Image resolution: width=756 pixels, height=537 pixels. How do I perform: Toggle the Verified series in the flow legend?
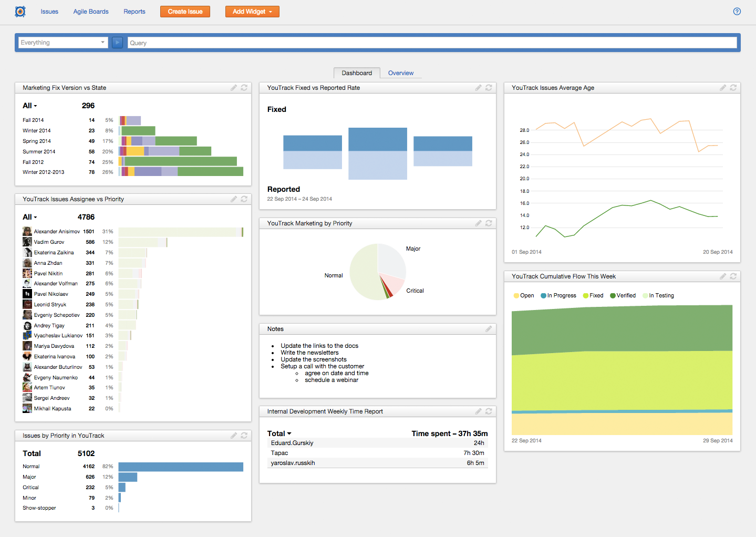623,296
